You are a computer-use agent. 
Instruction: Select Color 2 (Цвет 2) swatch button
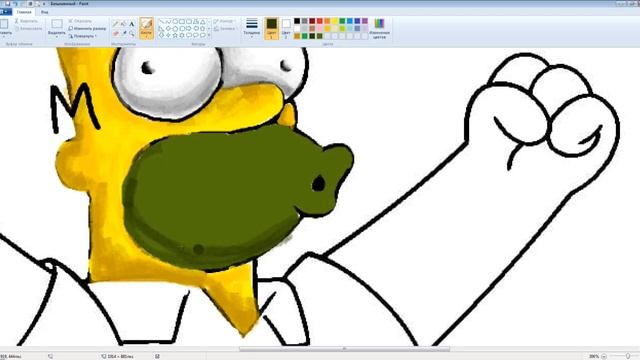[x=286, y=28]
